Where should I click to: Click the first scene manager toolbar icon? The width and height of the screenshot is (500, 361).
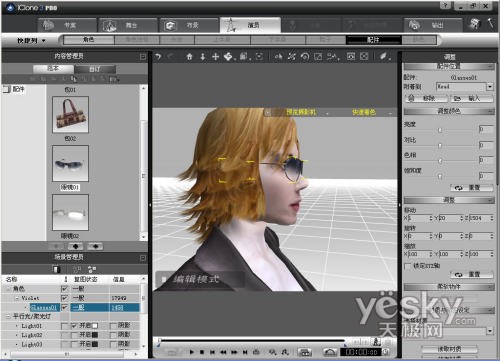click(56, 269)
